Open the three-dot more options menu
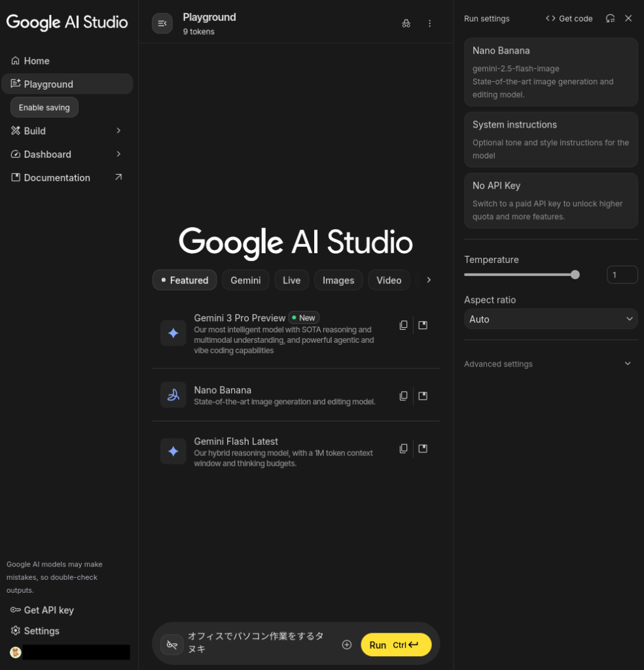Viewport: 644px width, 670px height. pyautogui.click(x=430, y=24)
